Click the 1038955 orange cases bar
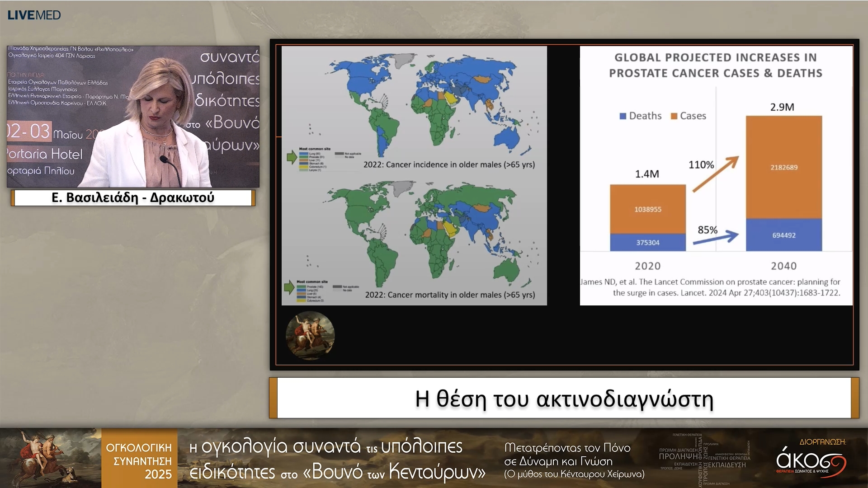Screen dimensions: 868x488 [x=648, y=209]
